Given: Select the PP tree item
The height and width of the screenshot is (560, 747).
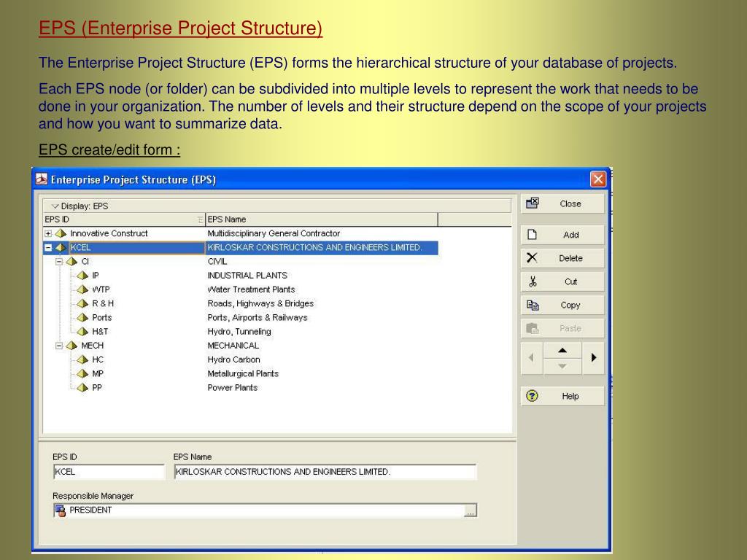Looking at the screenshot, I should [x=97, y=388].
